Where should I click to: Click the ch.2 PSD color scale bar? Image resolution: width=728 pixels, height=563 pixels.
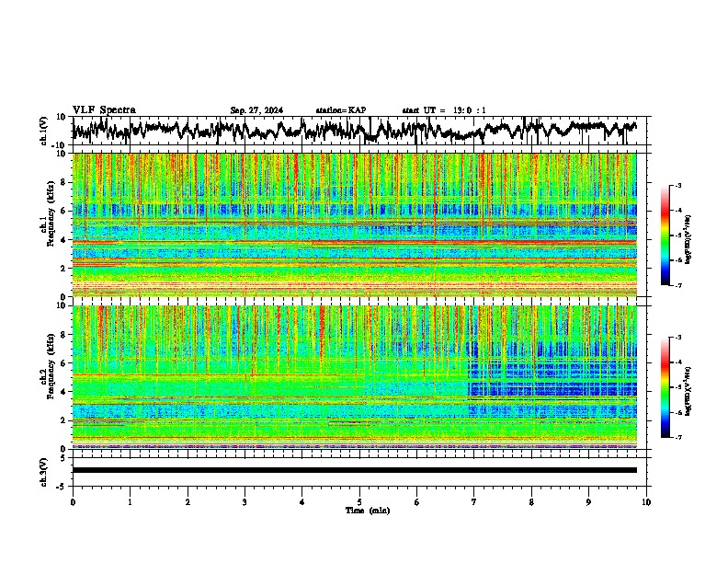(665, 387)
